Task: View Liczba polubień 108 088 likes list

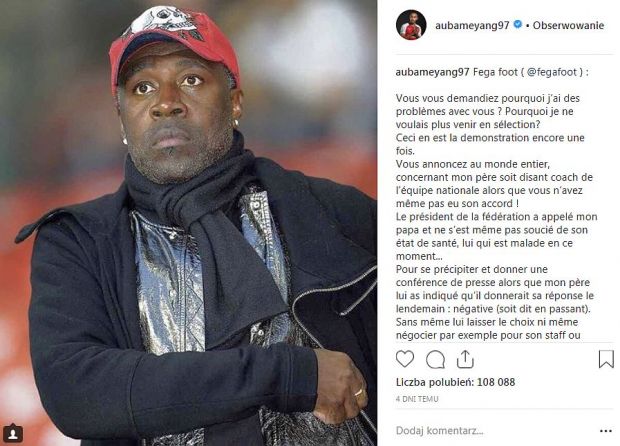Action: coord(456,382)
